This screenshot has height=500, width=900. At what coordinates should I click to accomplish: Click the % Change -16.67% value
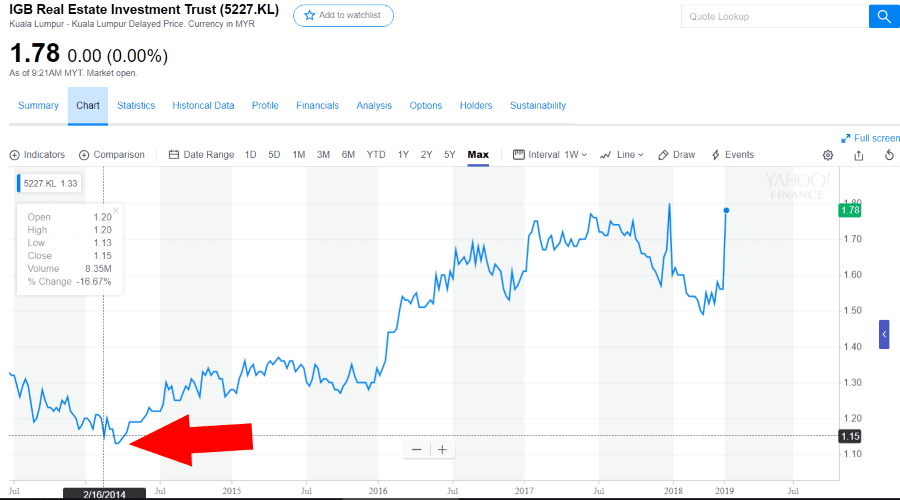point(94,282)
